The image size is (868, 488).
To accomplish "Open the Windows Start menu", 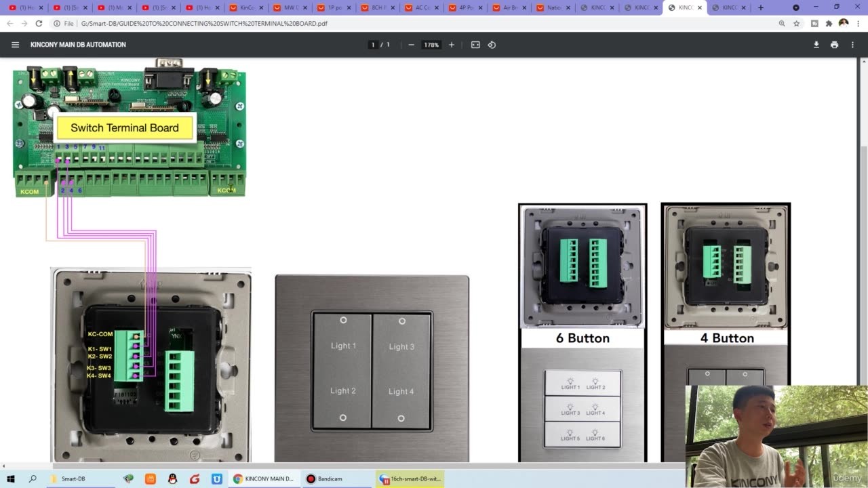I will (11, 479).
